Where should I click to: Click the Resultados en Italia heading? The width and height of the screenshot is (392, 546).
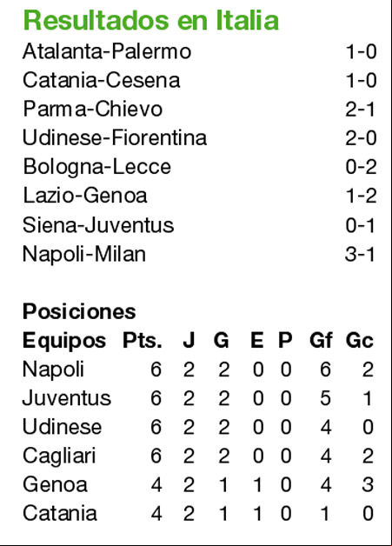[150, 21]
